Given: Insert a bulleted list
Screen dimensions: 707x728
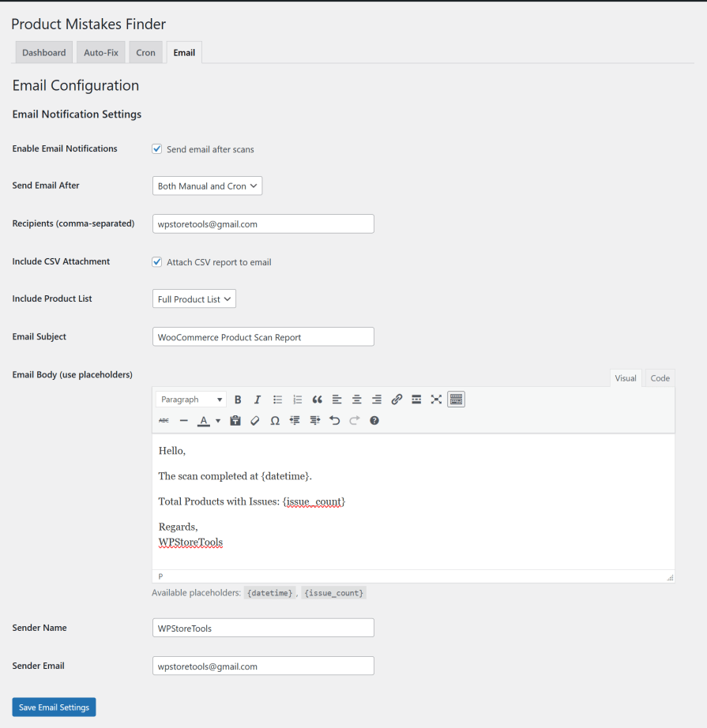Looking at the screenshot, I should coord(277,400).
